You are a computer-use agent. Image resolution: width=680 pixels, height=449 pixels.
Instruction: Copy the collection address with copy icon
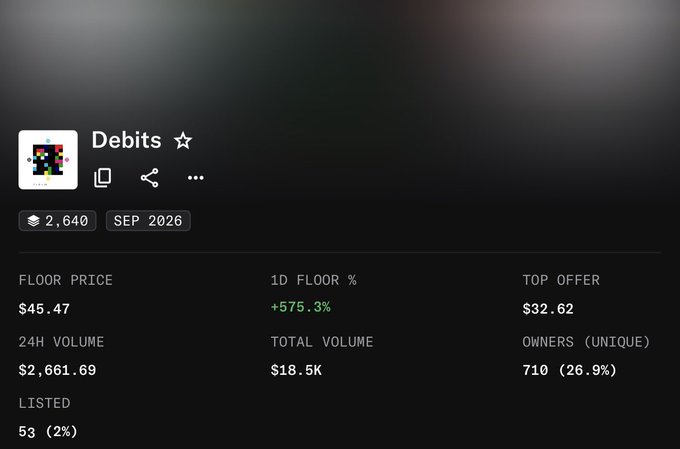[103, 178]
